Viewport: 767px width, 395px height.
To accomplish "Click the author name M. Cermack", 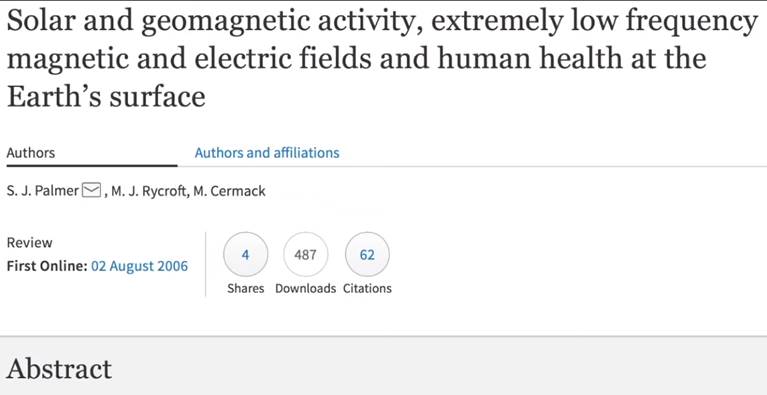I will coord(229,191).
